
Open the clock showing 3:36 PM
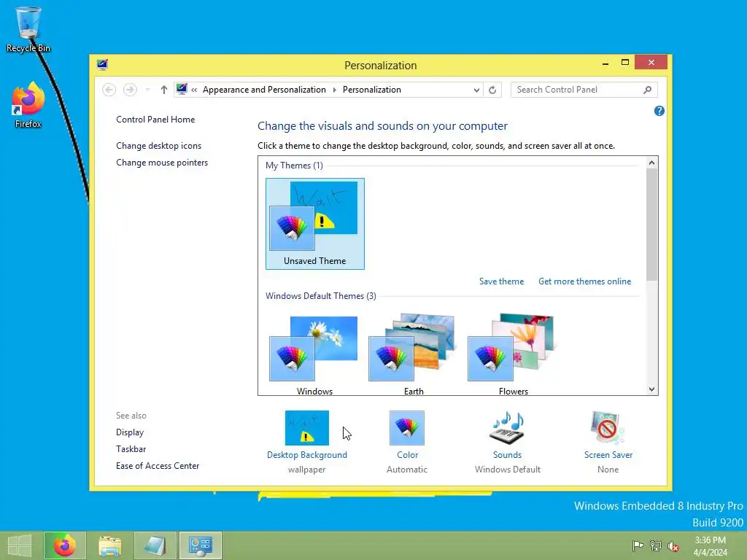pos(711,546)
